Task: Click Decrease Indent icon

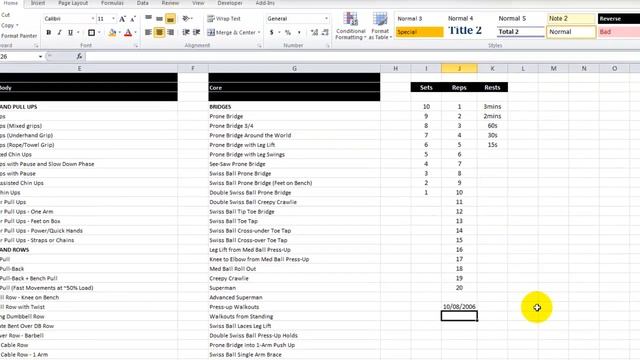Action: 186,32
